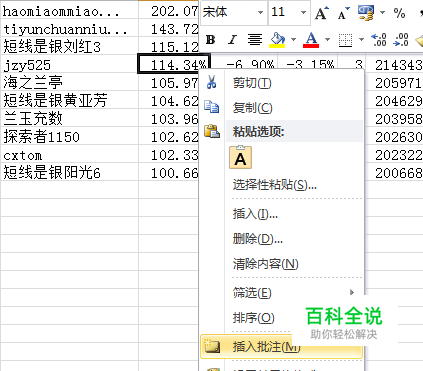423x371 pixels.
Task: Choose 剪切(T) from context menu
Action: tap(252, 83)
